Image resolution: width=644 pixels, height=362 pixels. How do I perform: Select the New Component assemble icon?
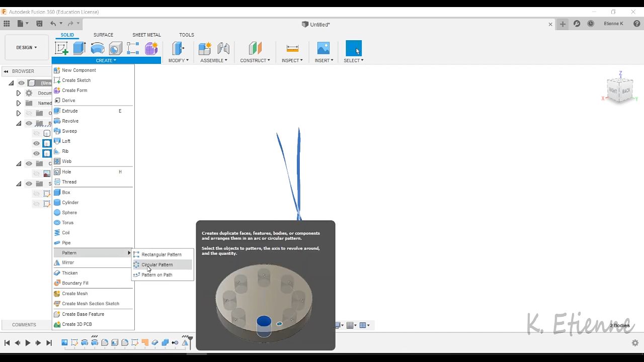205,48
